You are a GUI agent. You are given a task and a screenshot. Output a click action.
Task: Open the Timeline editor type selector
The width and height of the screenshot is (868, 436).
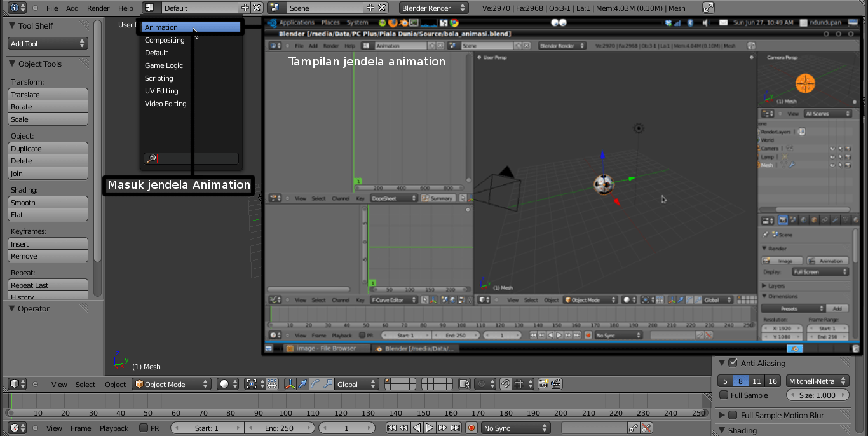17,428
